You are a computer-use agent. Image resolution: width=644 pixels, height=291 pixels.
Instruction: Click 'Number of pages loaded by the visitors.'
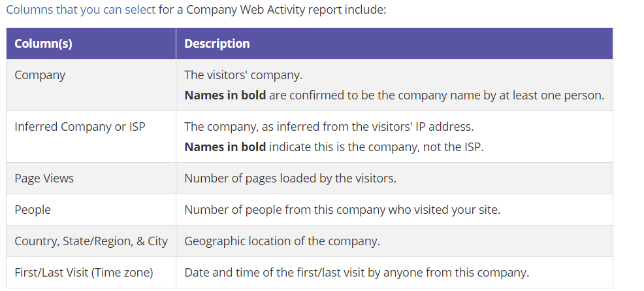(x=290, y=179)
